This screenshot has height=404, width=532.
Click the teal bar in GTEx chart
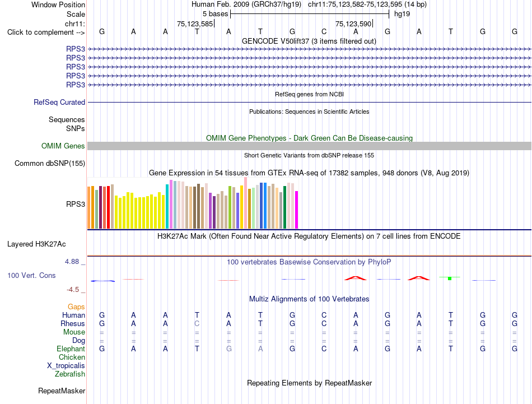pyautogui.click(x=167, y=206)
